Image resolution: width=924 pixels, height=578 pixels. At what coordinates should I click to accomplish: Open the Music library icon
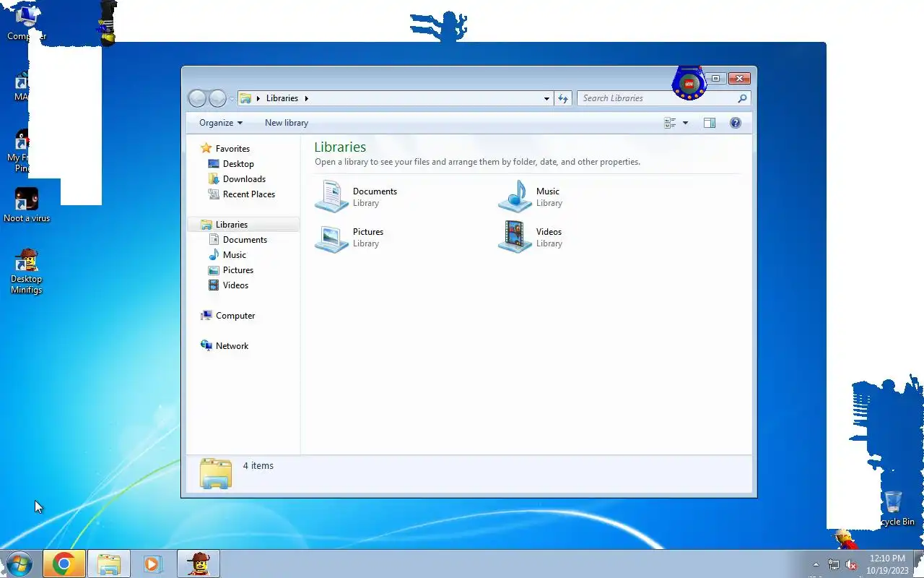pyautogui.click(x=515, y=197)
